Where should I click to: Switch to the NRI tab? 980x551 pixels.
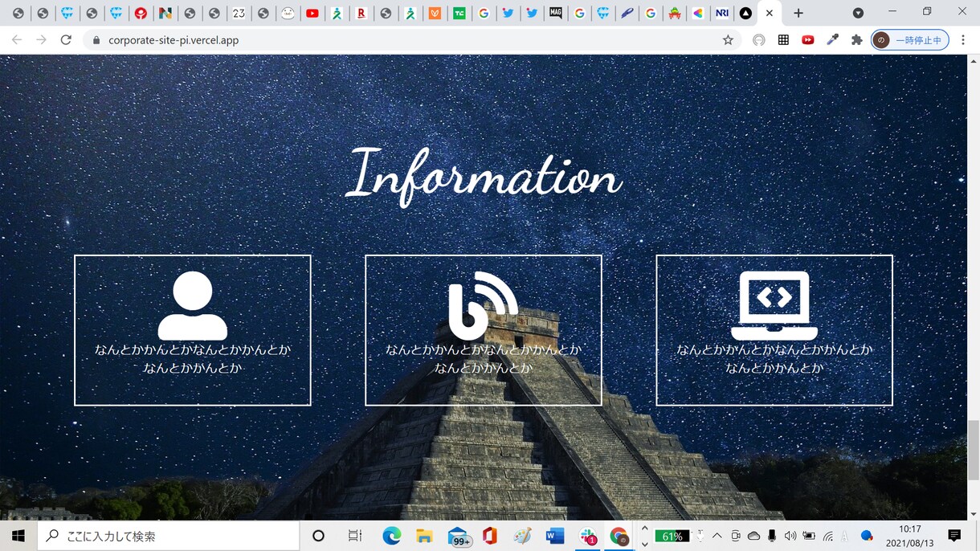(722, 13)
